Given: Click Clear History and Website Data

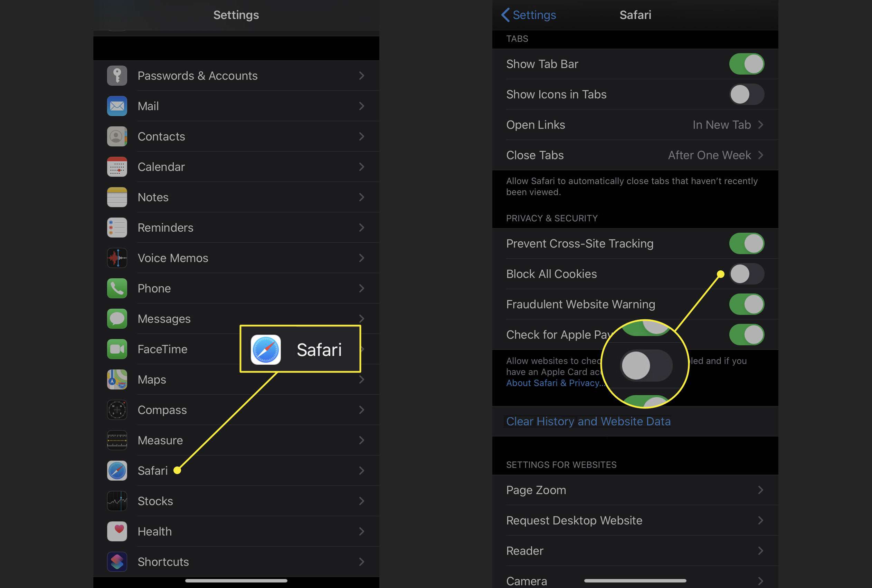Looking at the screenshot, I should (x=588, y=421).
